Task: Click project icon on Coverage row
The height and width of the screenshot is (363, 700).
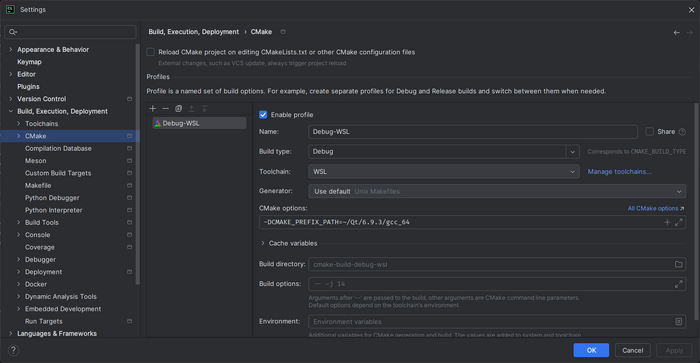Action: [129, 247]
